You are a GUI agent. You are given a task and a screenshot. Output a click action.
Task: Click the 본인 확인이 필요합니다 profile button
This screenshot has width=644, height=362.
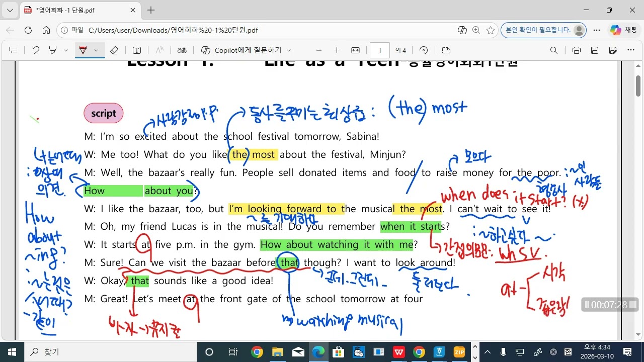click(x=544, y=30)
